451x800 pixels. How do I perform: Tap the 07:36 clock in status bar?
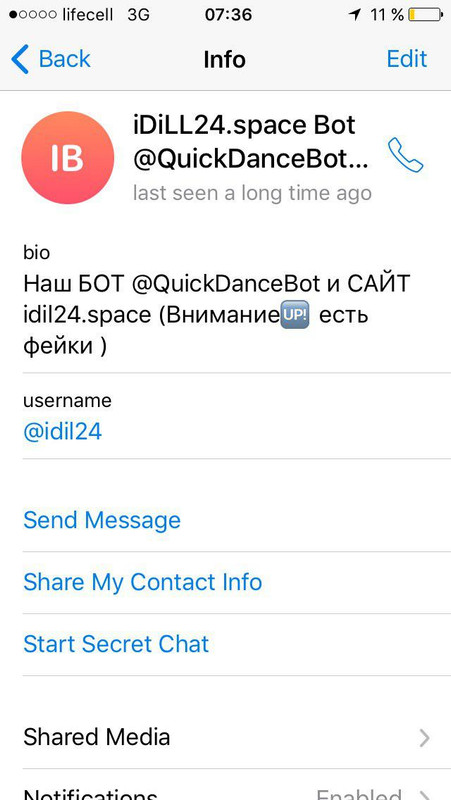click(x=228, y=15)
